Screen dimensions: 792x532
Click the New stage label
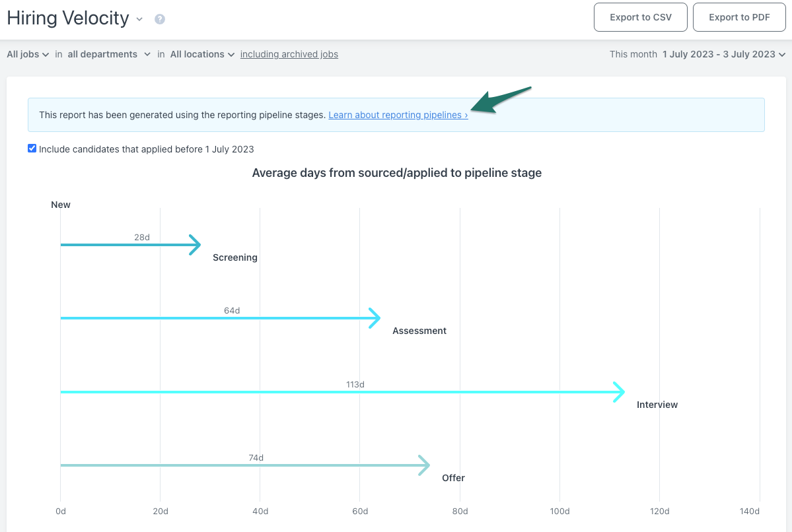click(x=61, y=205)
